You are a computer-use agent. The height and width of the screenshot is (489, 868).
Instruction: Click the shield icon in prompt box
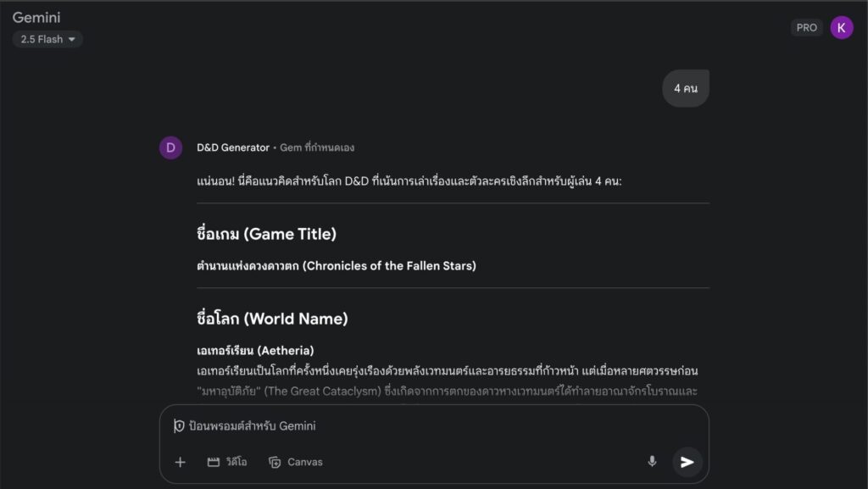[179, 426]
